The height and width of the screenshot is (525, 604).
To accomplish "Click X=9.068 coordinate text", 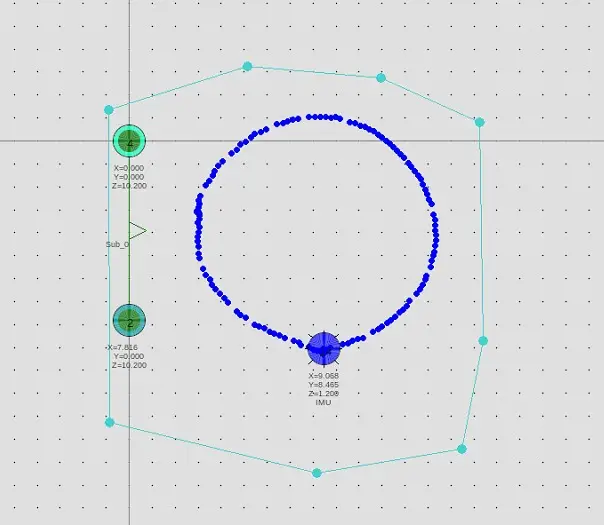I will point(324,376).
